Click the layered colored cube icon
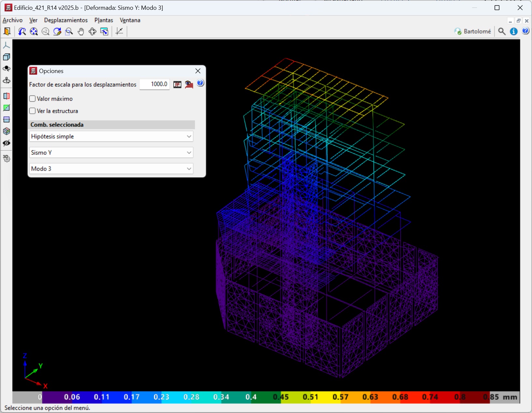This screenshot has width=532, height=413. (x=7, y=131)
